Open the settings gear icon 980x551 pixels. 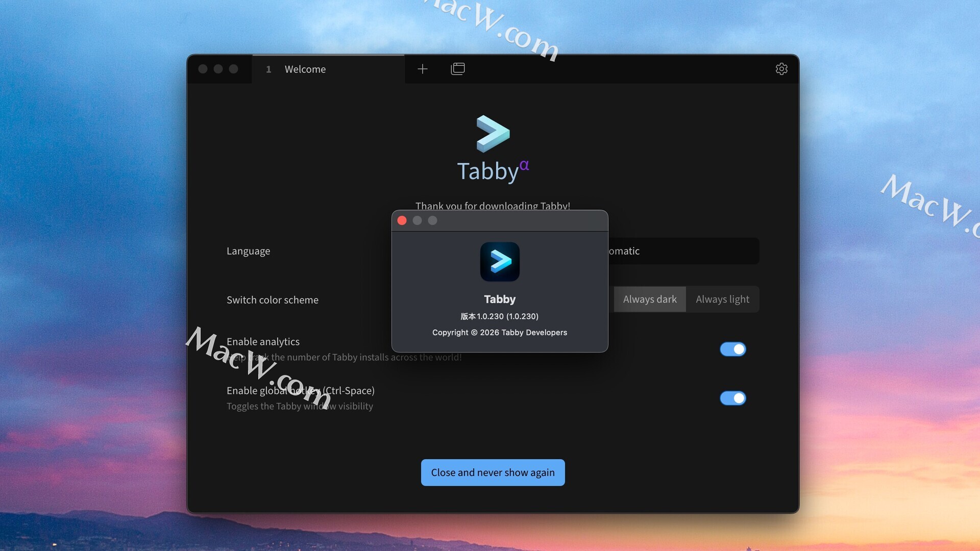click(781, 69)
